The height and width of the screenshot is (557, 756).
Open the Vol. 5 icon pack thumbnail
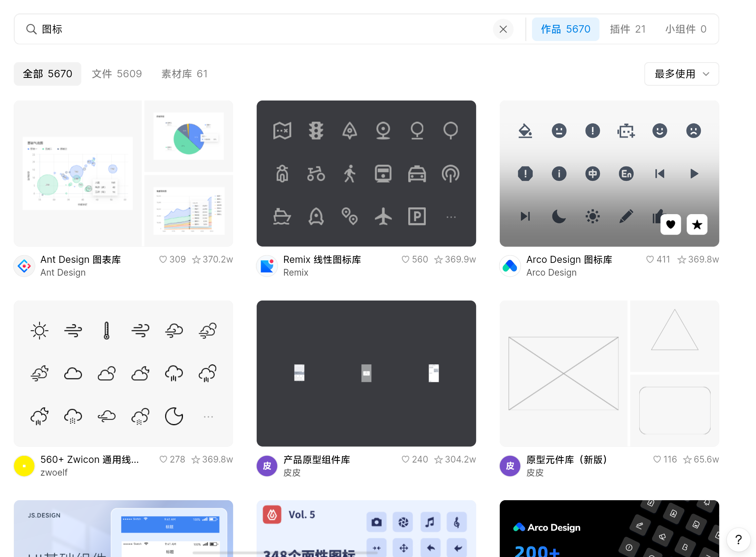click(366, 529)
